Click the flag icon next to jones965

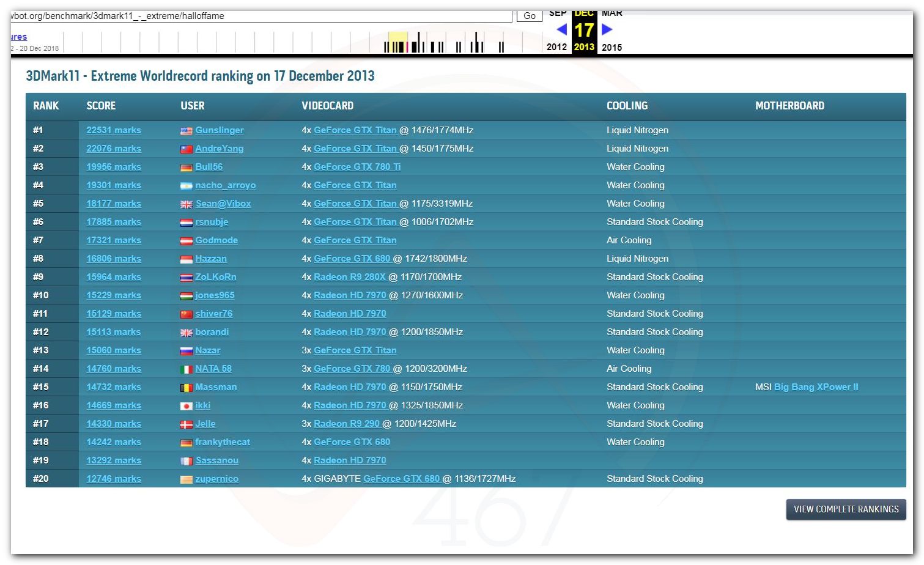(187, 296)
